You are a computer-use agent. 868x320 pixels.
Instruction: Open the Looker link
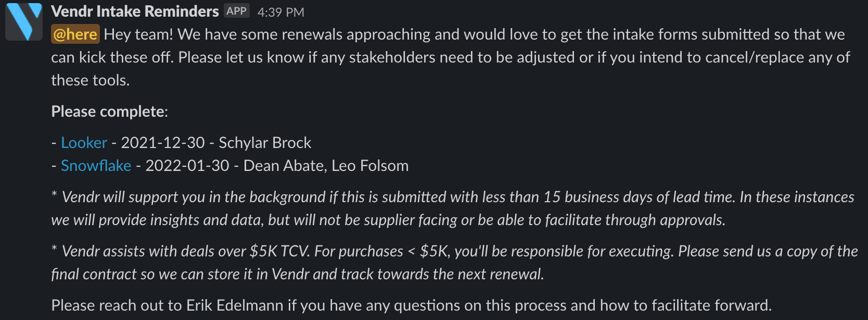coord(84,142)
